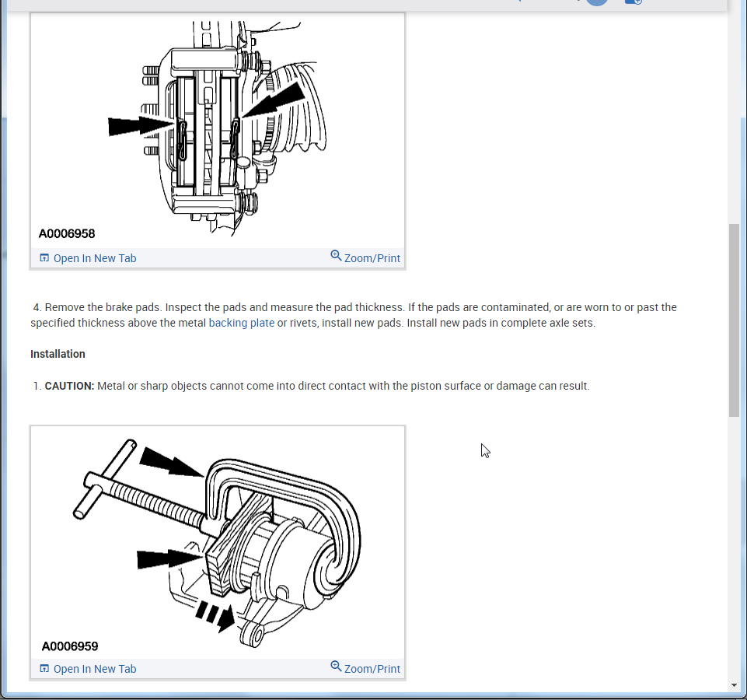Screen dimensions: 747x700
Task: Click the vertical scrollbar thumb
Action: pyautogui.click(x=734, y=320)
